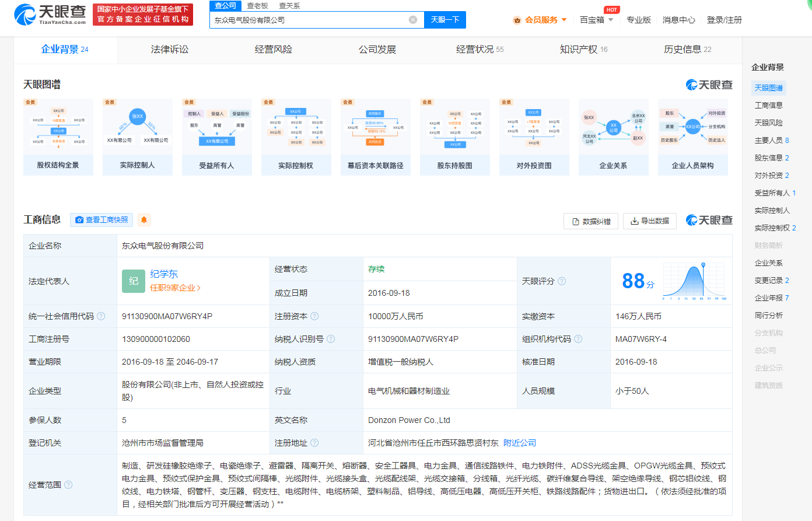Click the crown icon beside 会员服务
This screenshot has height=521, width=812.
517,20
